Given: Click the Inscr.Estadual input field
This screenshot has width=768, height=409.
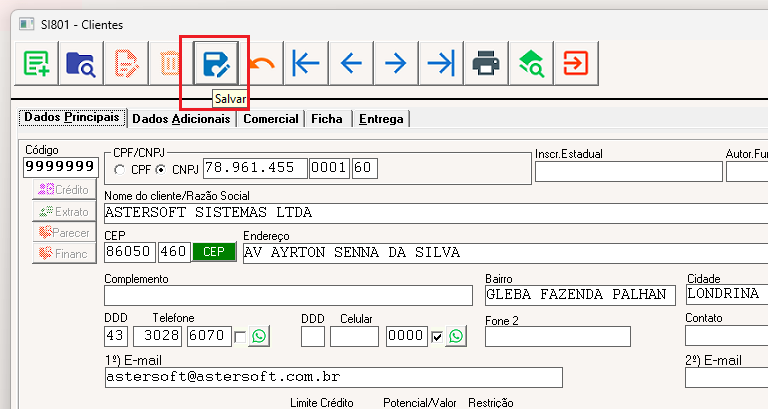Looking at the screenshot, I should coord(628,171).
